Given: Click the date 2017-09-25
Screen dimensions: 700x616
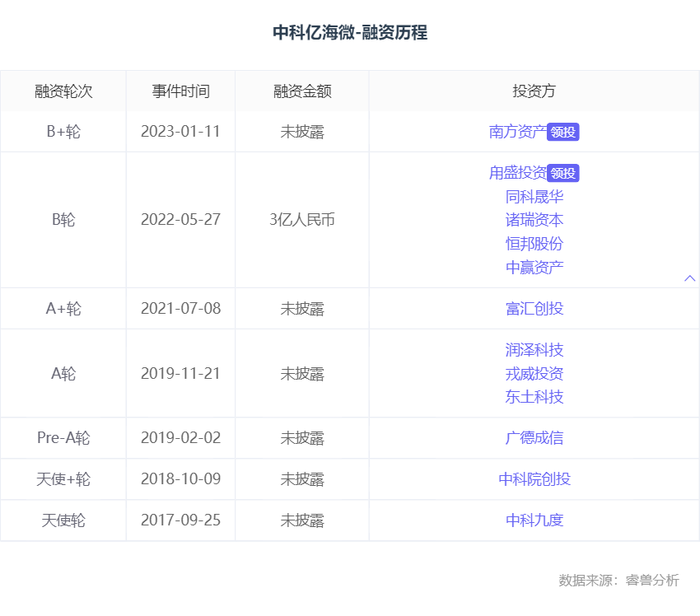Looking at the screenshot, I should tap(181, 520).
